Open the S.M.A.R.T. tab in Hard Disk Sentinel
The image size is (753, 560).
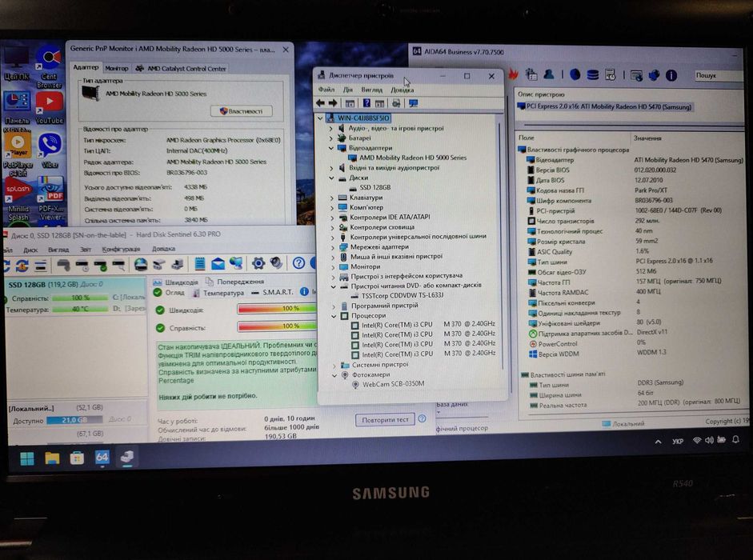(272, 292)
